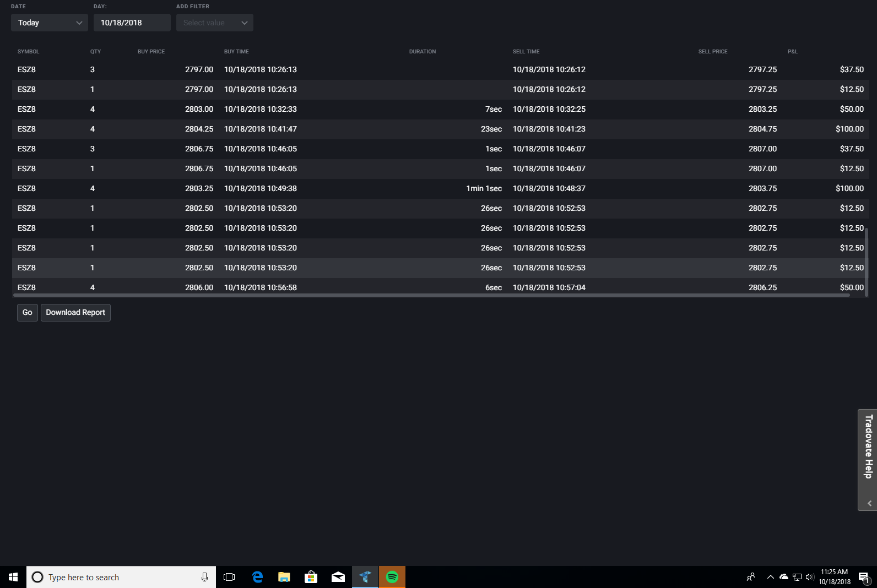This screenshot has width=877, height=588.
Task: Click the volume speaker tray icon
Action: (x=810, y=577)
